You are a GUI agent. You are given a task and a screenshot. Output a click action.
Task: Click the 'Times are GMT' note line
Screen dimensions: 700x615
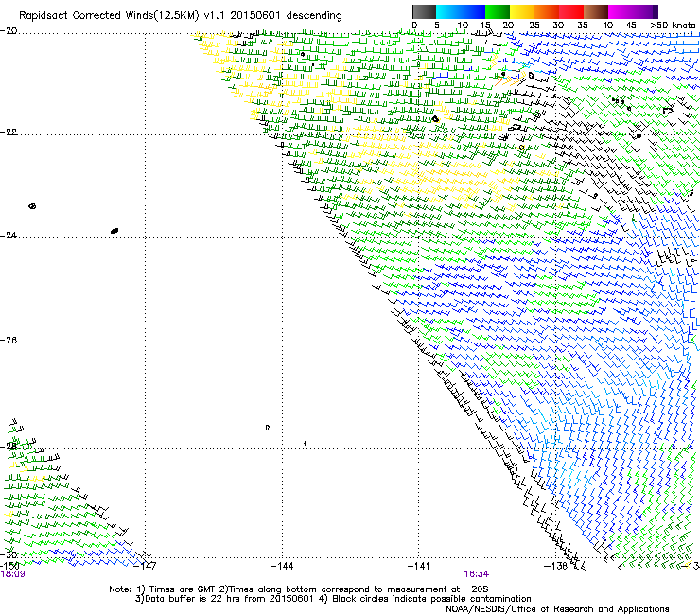299,589
